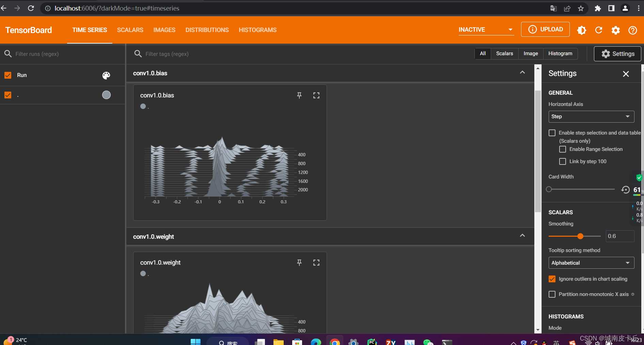Image resolution: width=644 pixels, height=345 pixels.
Task: Uncheck Ignore outliers in chart scaling
Action: tap(552, 279)
